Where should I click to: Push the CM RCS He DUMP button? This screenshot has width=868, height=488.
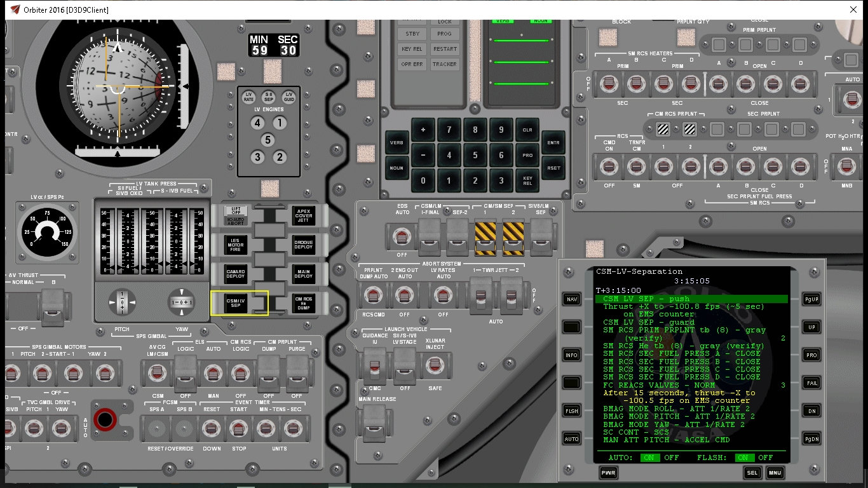point(304,302)
